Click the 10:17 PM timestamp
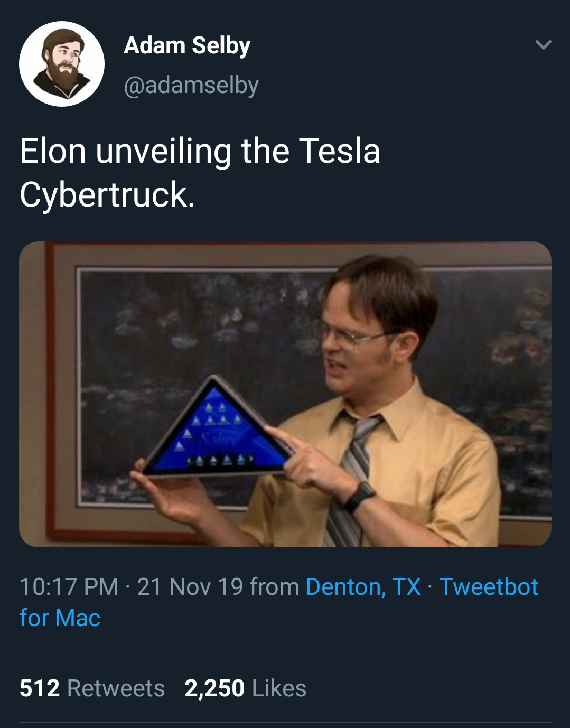Screen dimensions: 570x728 pyautogui.click(x=69, y=587)
